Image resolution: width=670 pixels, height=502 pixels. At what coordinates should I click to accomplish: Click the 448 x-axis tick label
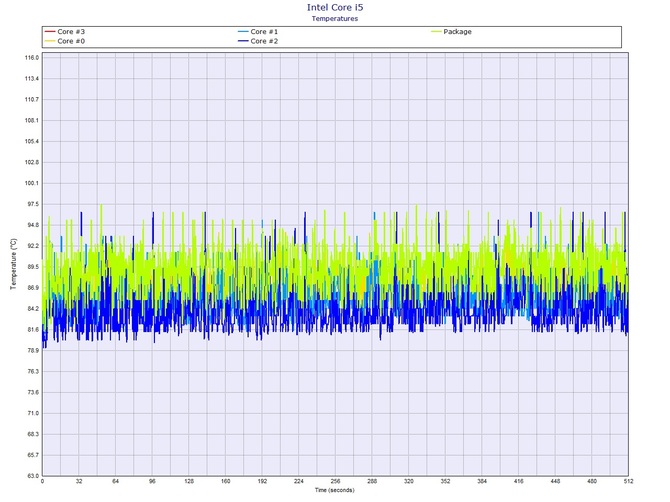coord(555,481)
